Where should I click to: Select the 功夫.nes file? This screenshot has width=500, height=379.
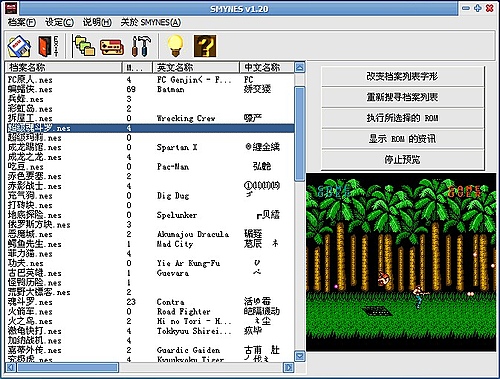point(26,263)
